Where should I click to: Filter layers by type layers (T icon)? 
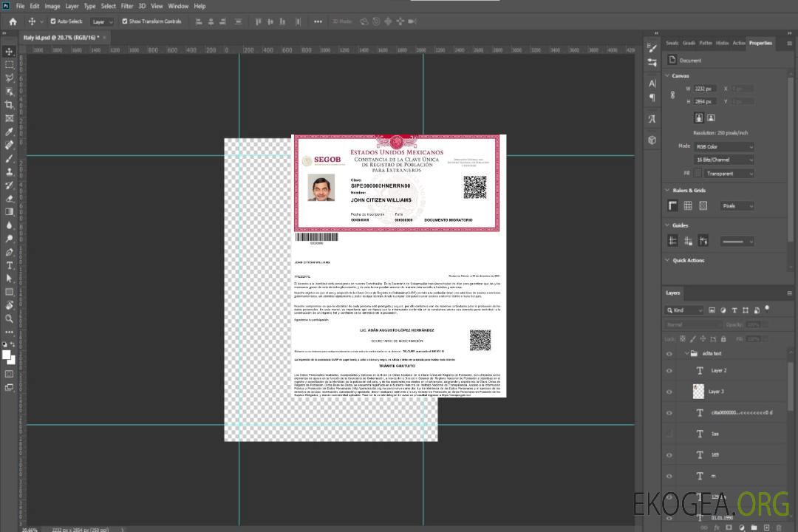[x=734, y=310]
